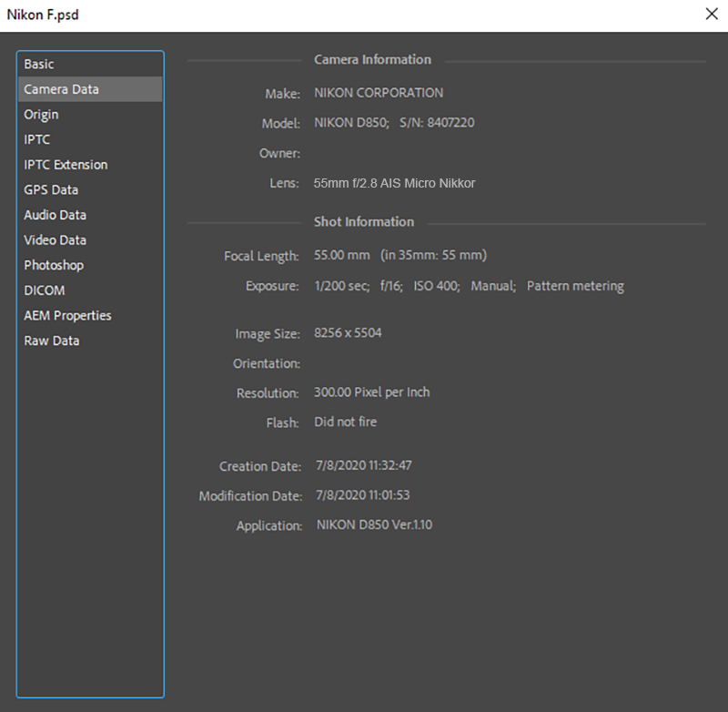728x712 pixels.
Task: Click the Application value NIKON D850 Ver.1.10
Action: point(374,525)
